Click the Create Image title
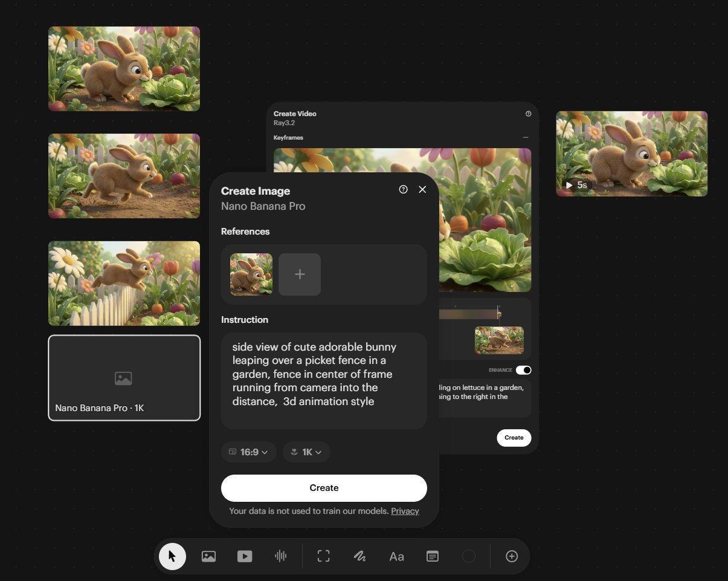This screenshot has height=581, width=728. point(256,191)
